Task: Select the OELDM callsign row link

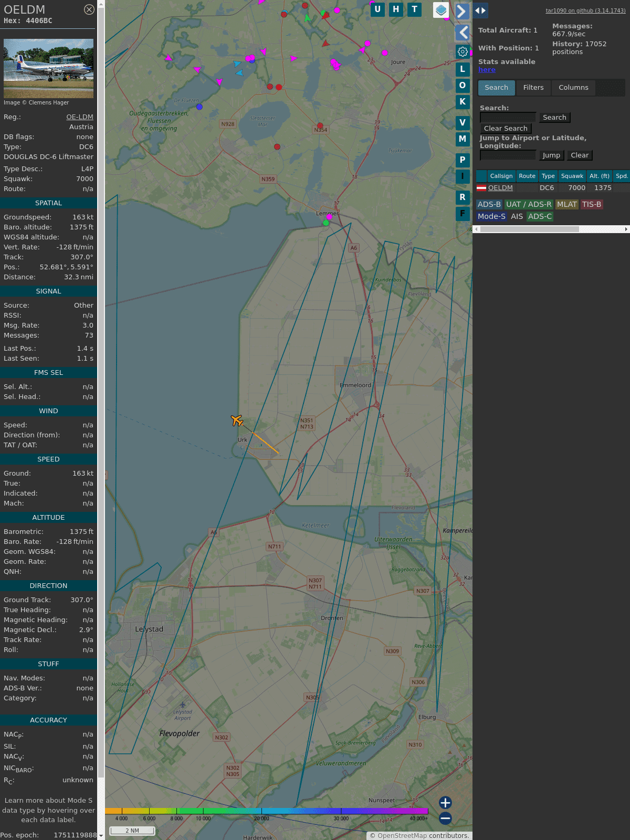Action: click(500, 188)
